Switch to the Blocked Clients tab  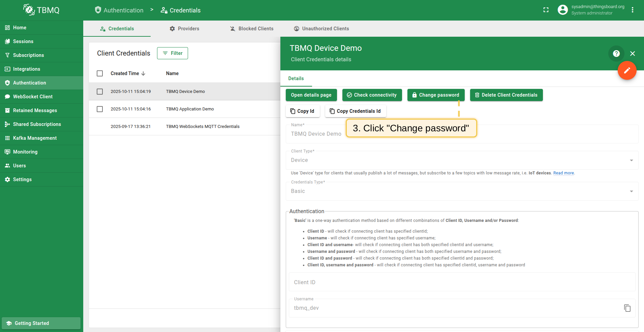251,29
